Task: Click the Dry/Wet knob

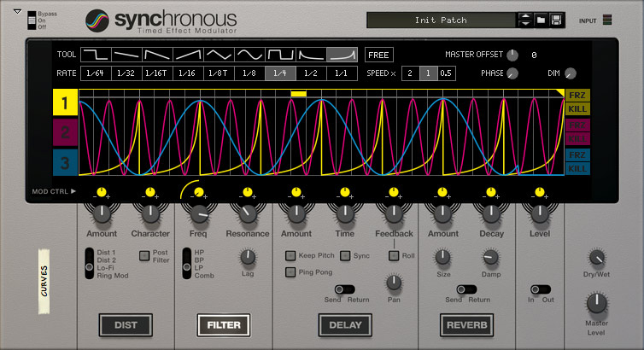Action: click(x=597, y=259)
